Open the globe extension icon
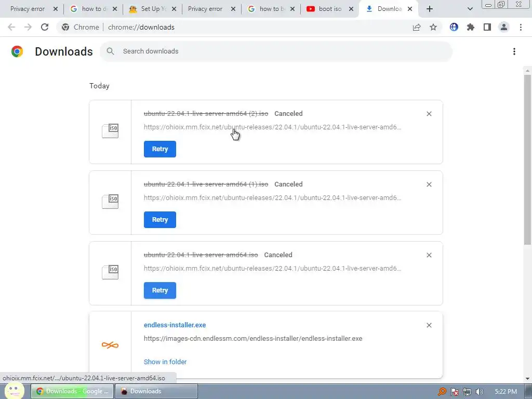 tap(454, 27)
